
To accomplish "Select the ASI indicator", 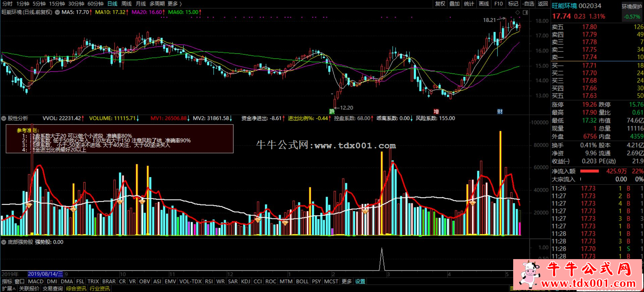I will pos(157,281).
